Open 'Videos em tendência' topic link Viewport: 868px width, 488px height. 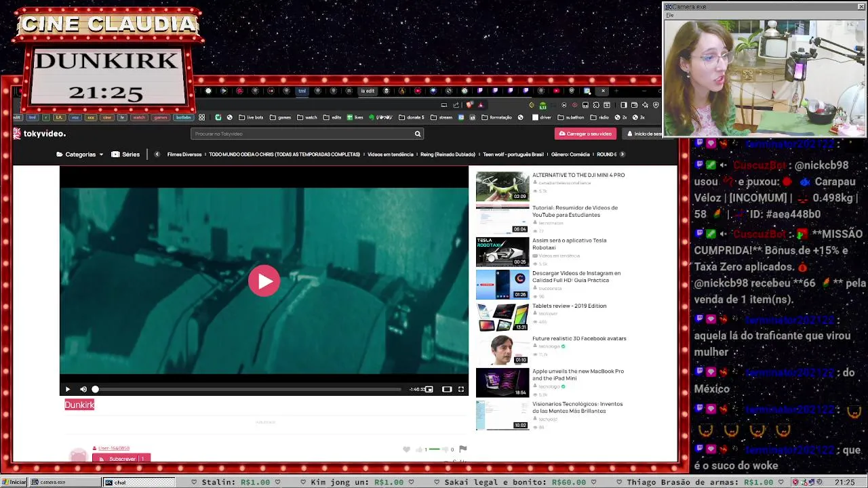tap(390, 155)
